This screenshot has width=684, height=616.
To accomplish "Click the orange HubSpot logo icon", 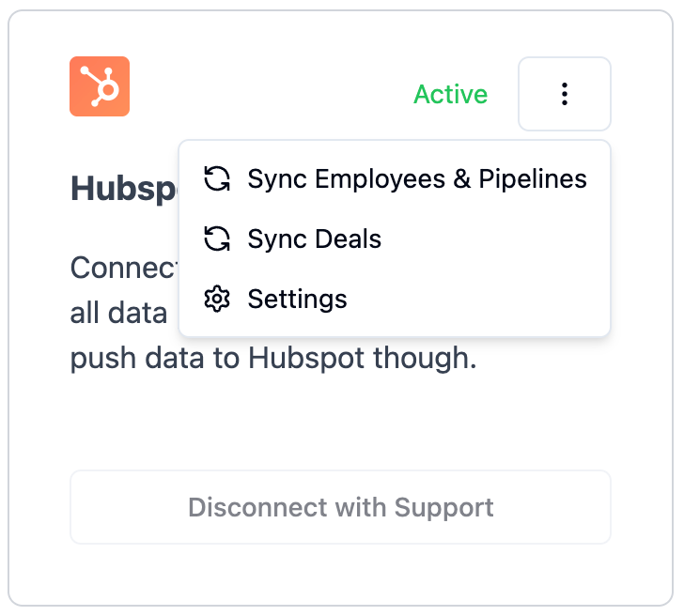I will click(100, 86).
